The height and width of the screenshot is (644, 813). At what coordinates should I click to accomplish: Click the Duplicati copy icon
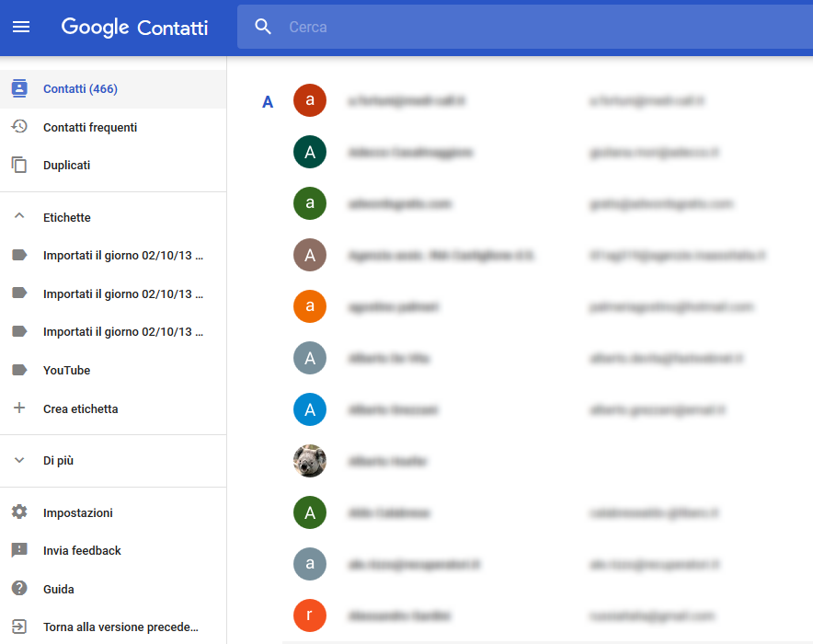tap(19, 166)
